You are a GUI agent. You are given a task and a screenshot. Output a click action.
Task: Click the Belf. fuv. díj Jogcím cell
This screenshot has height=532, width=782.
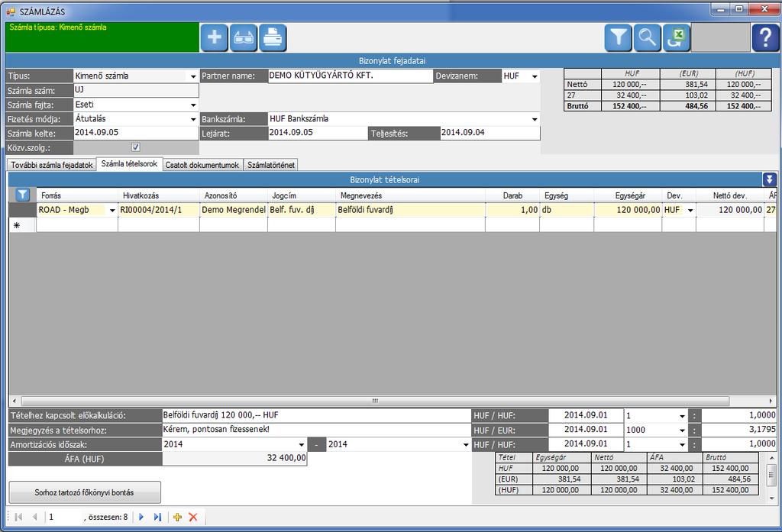point(301,211)
